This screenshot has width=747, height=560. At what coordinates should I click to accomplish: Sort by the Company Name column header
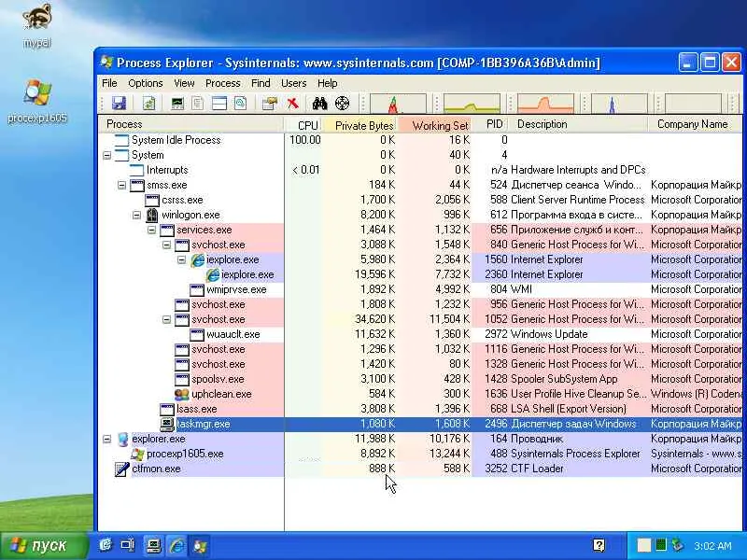point(696,124)
